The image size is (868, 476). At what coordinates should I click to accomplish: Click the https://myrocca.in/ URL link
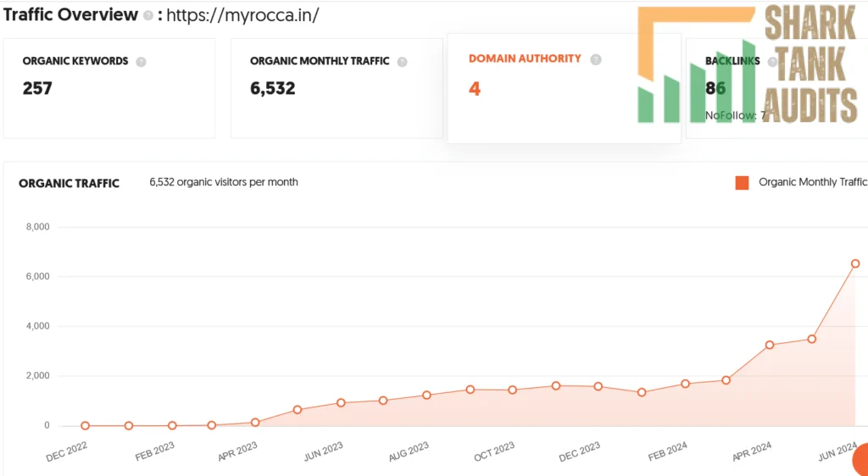(x=242, y=15)
